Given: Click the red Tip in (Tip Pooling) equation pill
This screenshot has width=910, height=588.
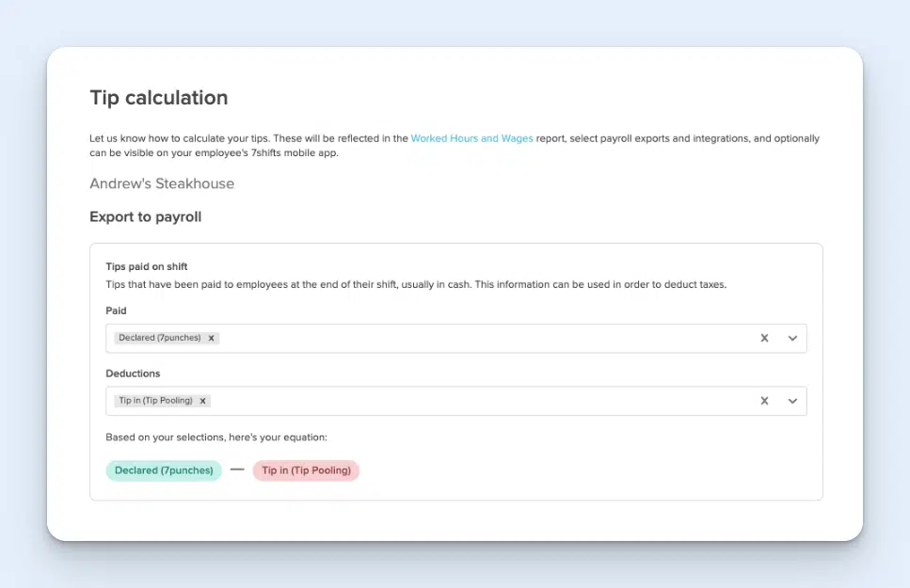Looking at the screenshot, I should [306, 470].
